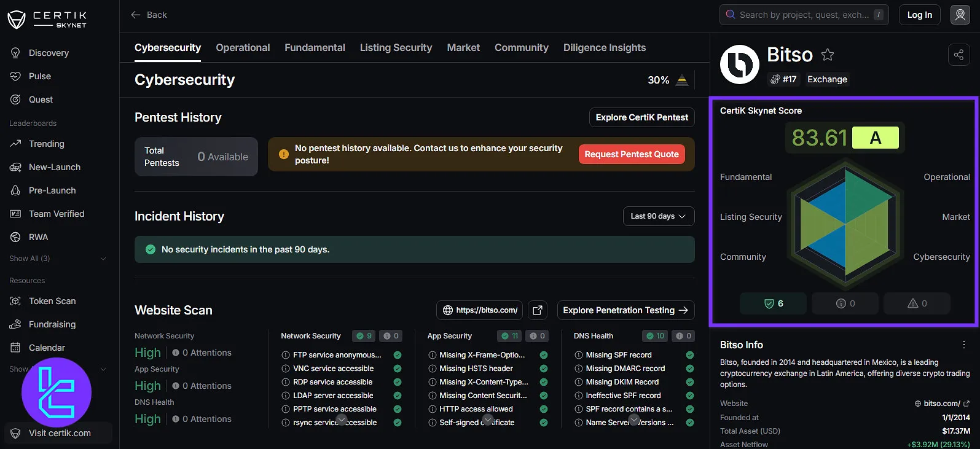Screen dimensions: 980x449
Task: Expand Show All (3) leaderboards
Action: [58, 259]
